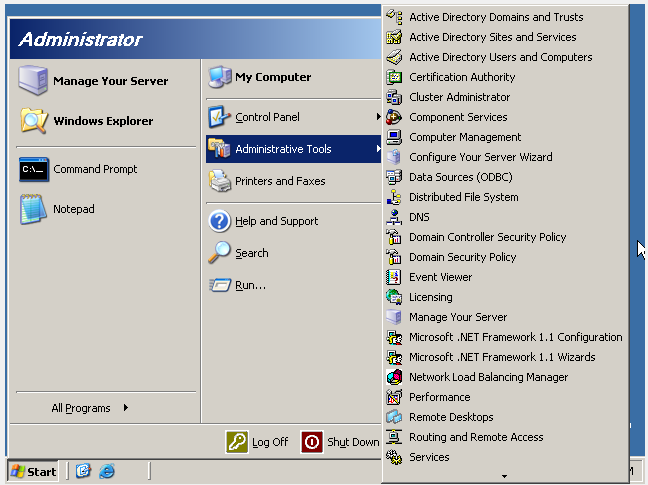
Task: Click the Search magnifier icon
Action: coord(219,253)
